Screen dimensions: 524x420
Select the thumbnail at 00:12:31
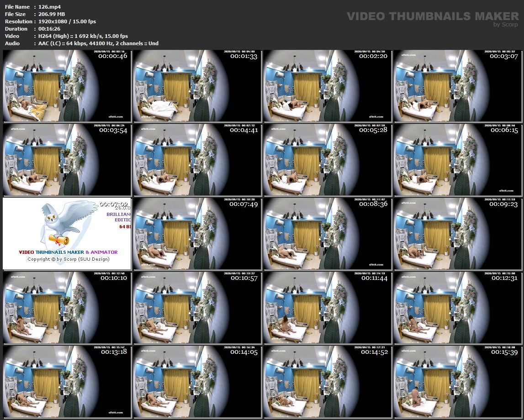point(457,308)
